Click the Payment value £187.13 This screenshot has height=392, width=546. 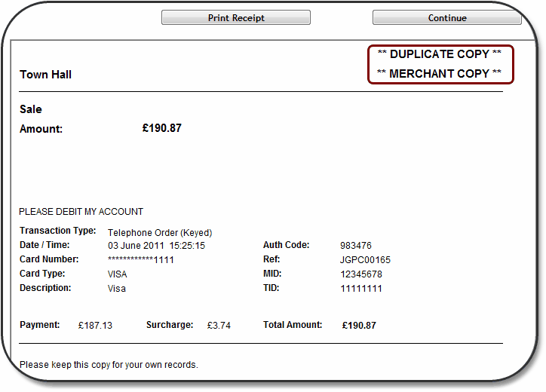[95, 326]
